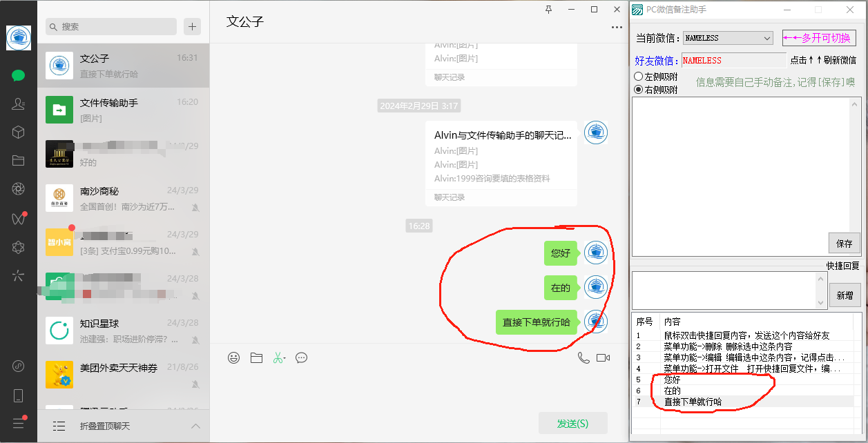Expand 折叠置顶聊天 chevron arrow
This screenshot has width=868, height=443.
[195, 426]
